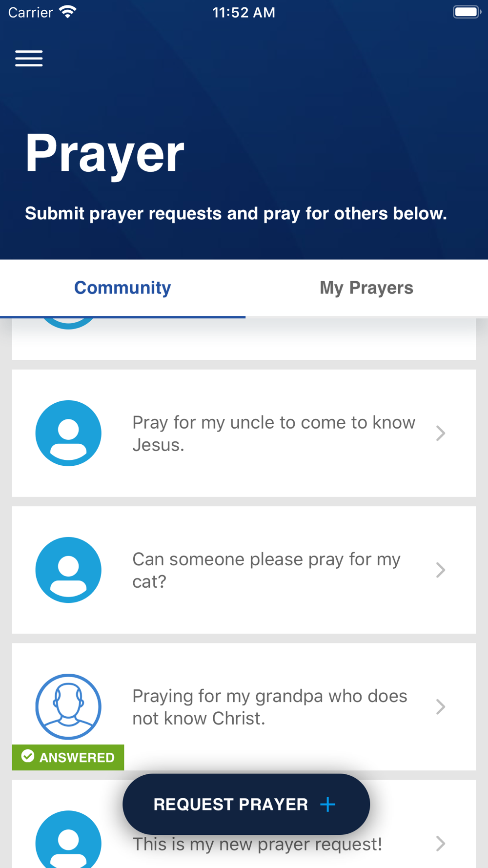Tap avatar beside cat prayer request
This screenshot has height=868, width=488.
68,570
